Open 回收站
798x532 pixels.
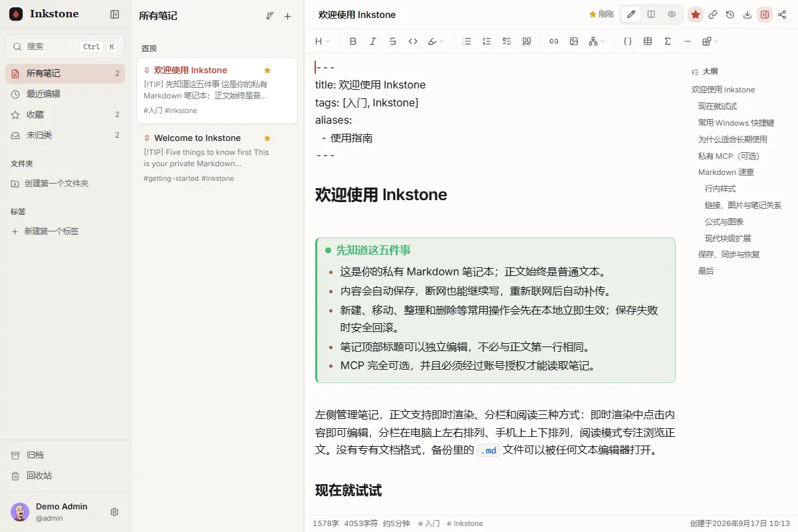65,475
